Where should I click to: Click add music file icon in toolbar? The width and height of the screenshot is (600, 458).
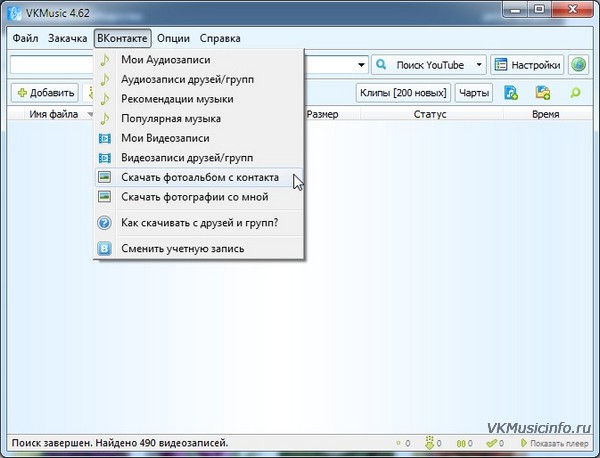point(511,93)
